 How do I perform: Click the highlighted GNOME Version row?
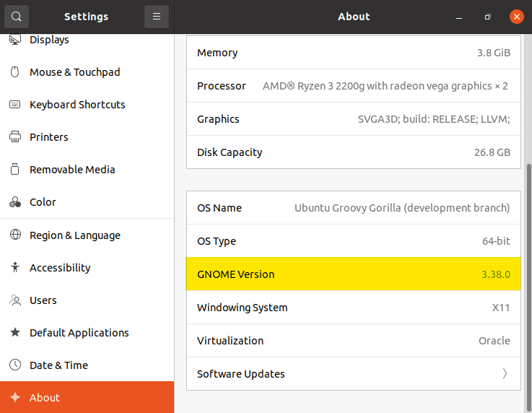(x=354, y=274)
